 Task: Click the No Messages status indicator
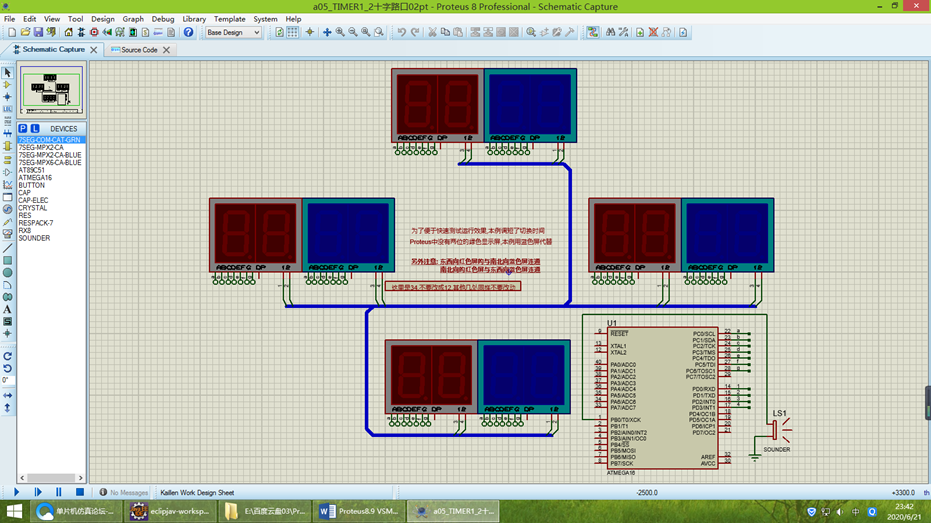pos(124,493)
